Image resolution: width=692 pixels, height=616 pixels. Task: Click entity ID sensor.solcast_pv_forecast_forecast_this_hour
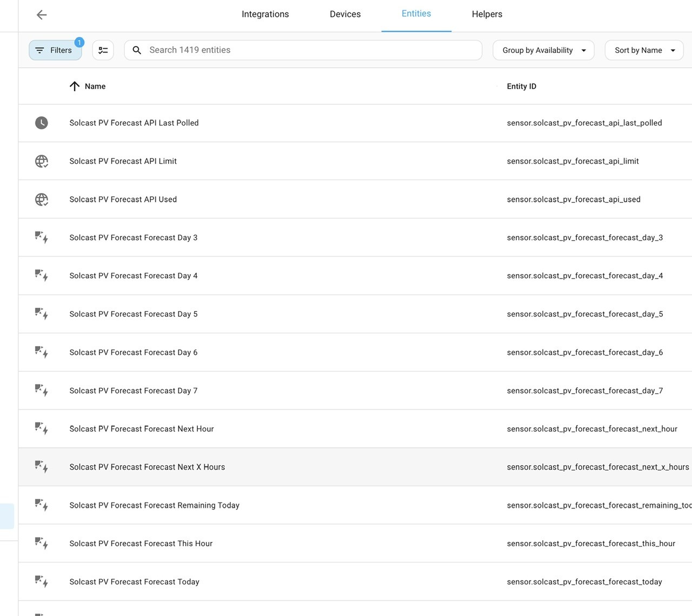[x=591, y=544]
